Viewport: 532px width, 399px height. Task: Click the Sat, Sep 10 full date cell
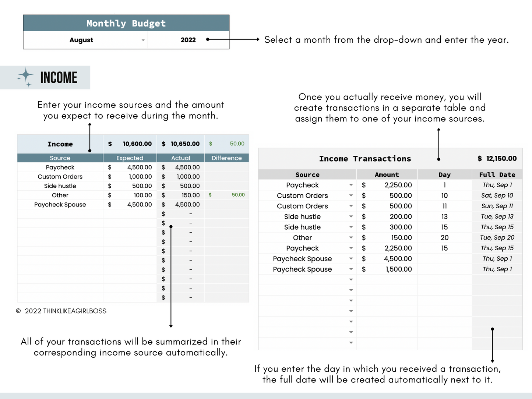[x=497, y=196]
